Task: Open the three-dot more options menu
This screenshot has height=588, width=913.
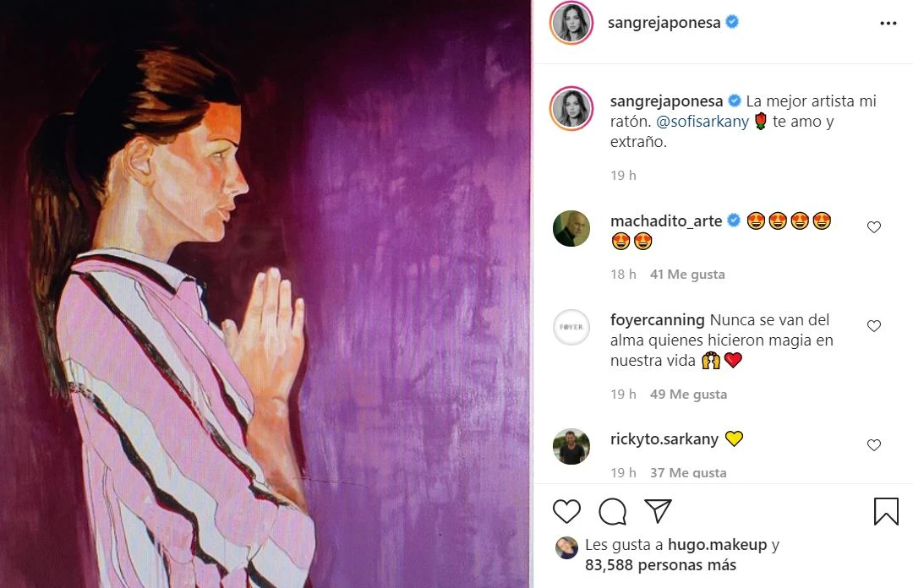Action: (x=888, y=24)
